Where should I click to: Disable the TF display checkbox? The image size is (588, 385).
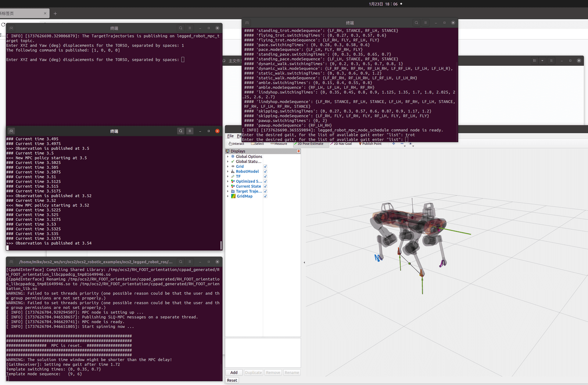click(x=265, y=176)
